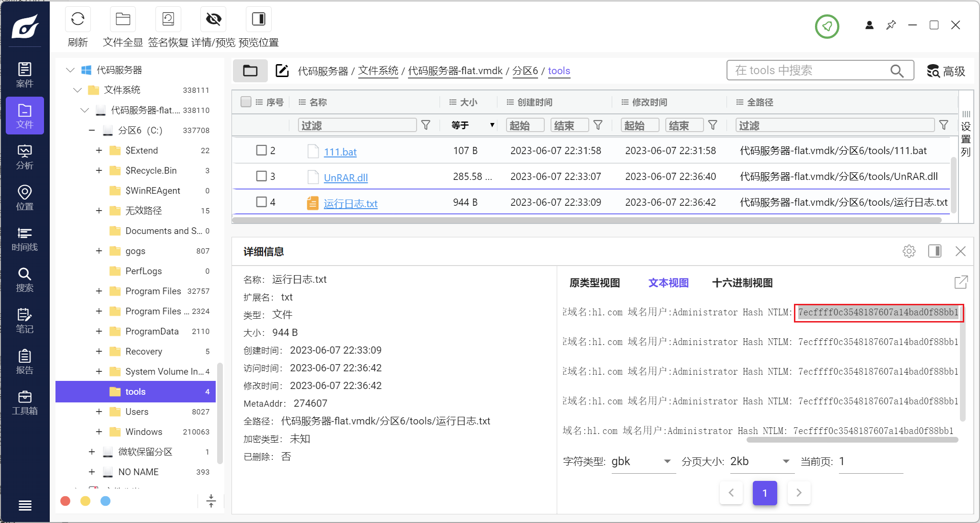
Task: Click the 签名恢复 toolbar icon
Action: click(168, 19)
